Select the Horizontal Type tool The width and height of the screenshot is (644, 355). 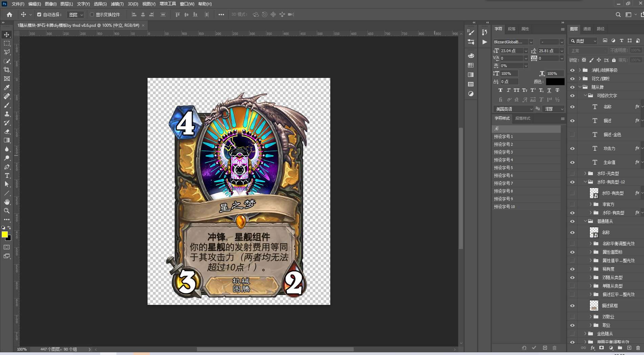(x=7, y=175)
